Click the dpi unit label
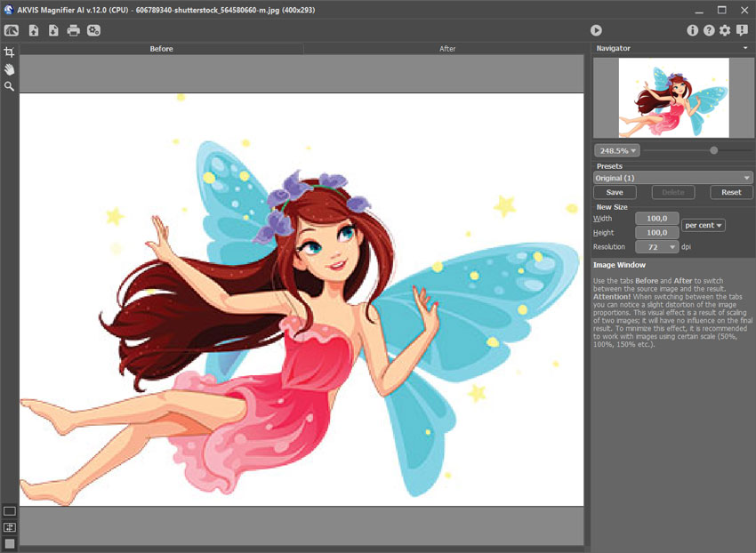The width and height of the screenshot is (756, 553). coord(686,246)
